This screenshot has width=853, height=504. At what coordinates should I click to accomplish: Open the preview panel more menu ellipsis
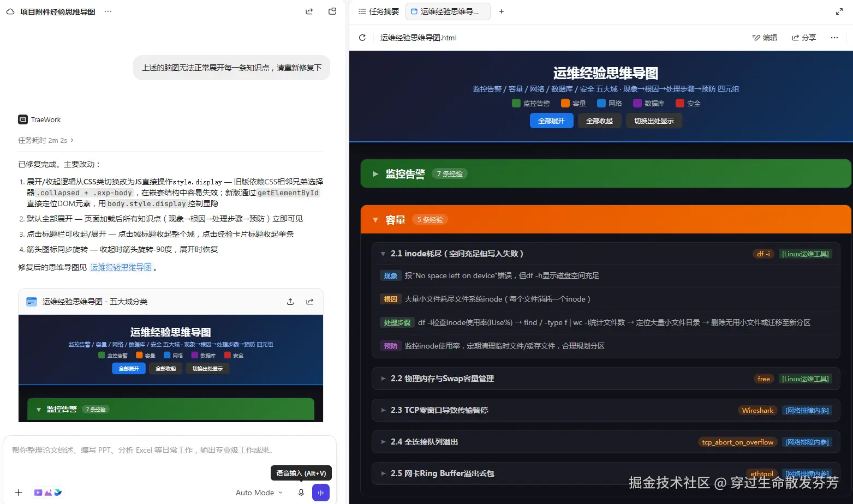[834, 38]
